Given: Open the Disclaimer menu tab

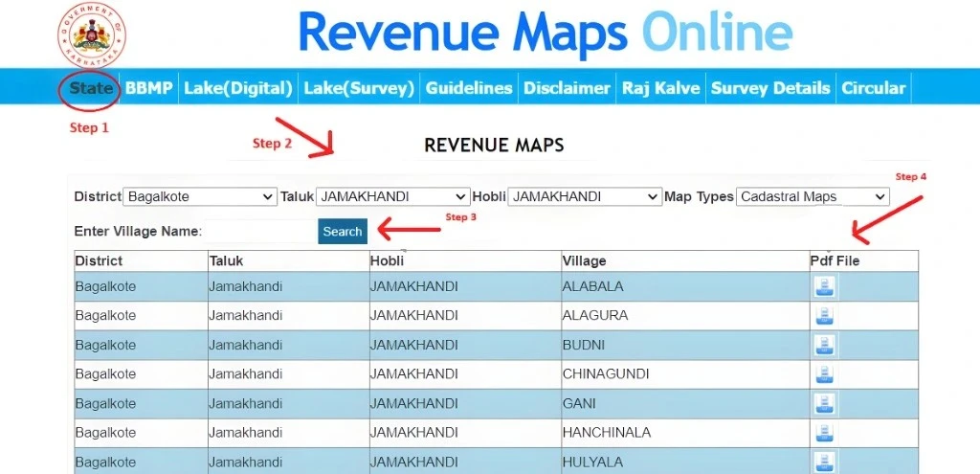Looking at the screenshot, I should 567,88.
